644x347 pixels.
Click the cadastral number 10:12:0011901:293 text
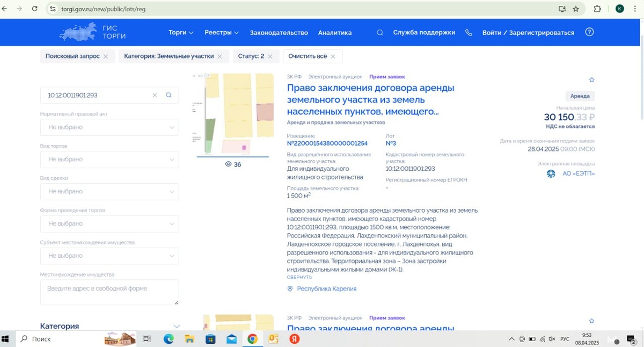coord(410,169)
